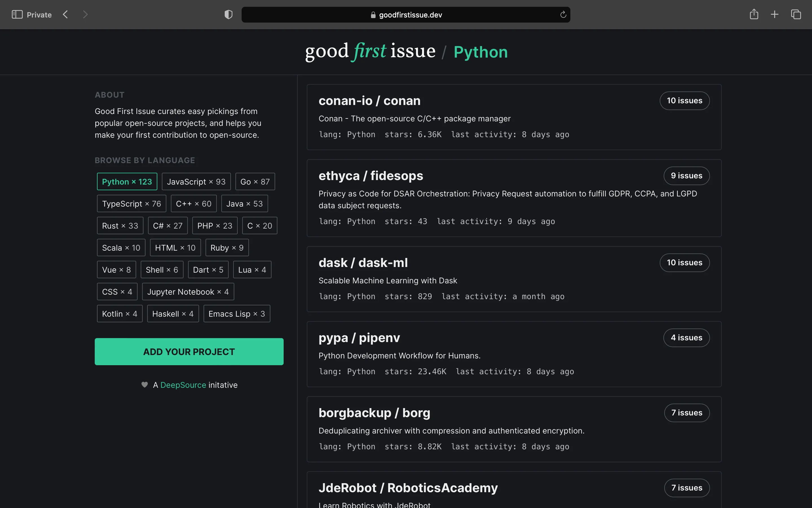
Task: Expand the 10 issues badge for dask-ml
Action: [x=685, y=262]
